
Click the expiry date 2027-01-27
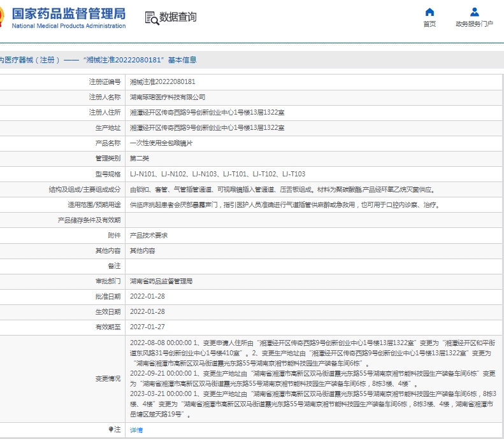(147, 327)
